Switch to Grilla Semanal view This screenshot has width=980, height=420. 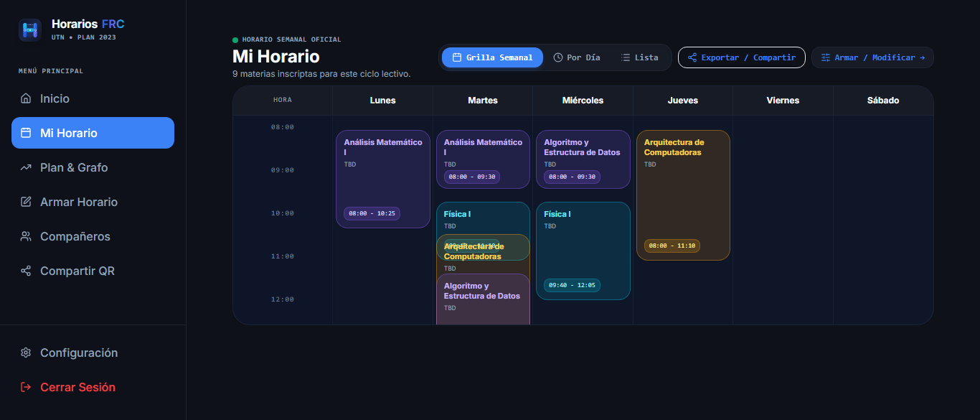(492, 57)
